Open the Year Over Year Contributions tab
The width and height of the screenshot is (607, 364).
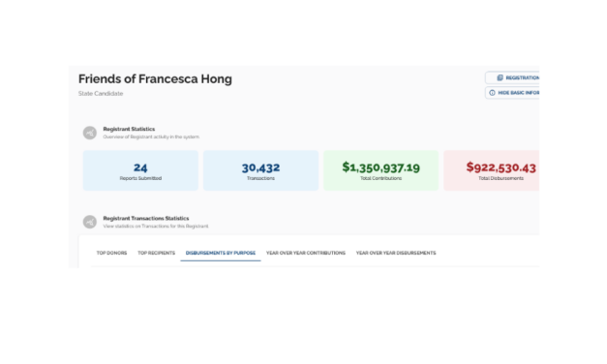pyautogui.click(x=306, y=253)
